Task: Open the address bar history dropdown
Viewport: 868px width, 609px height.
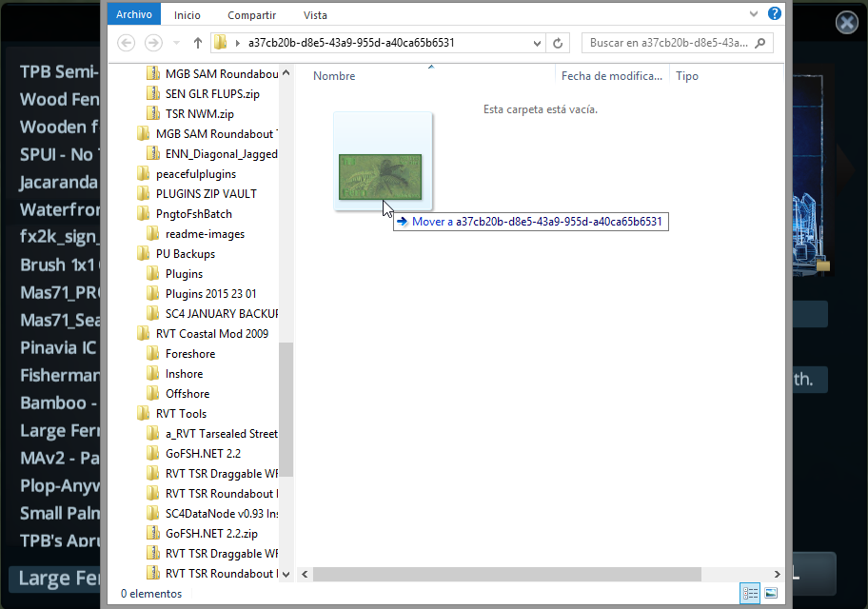Action: [537, 43]
